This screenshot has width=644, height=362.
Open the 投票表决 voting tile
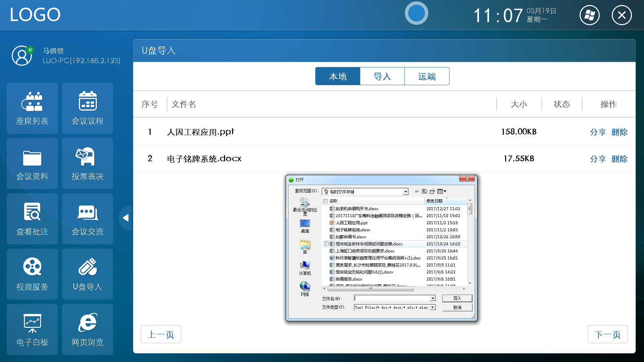[x=88, y=163]
